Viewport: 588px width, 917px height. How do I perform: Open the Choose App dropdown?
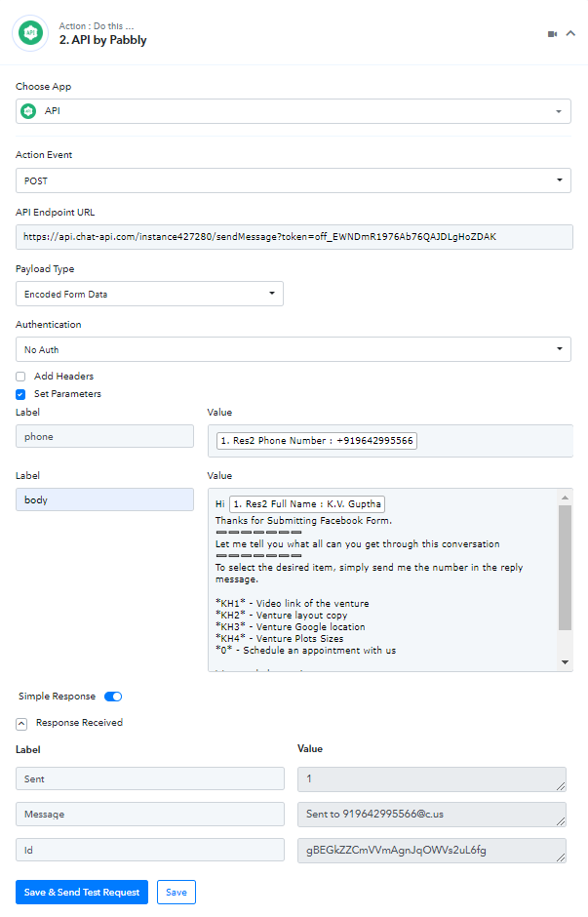(293, 111)
